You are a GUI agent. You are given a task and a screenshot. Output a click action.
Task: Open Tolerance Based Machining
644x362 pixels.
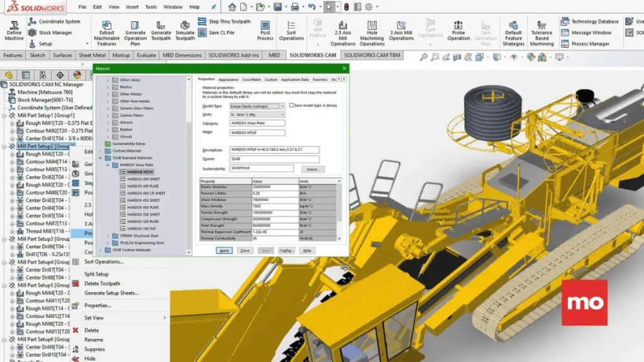coord(541,25)
